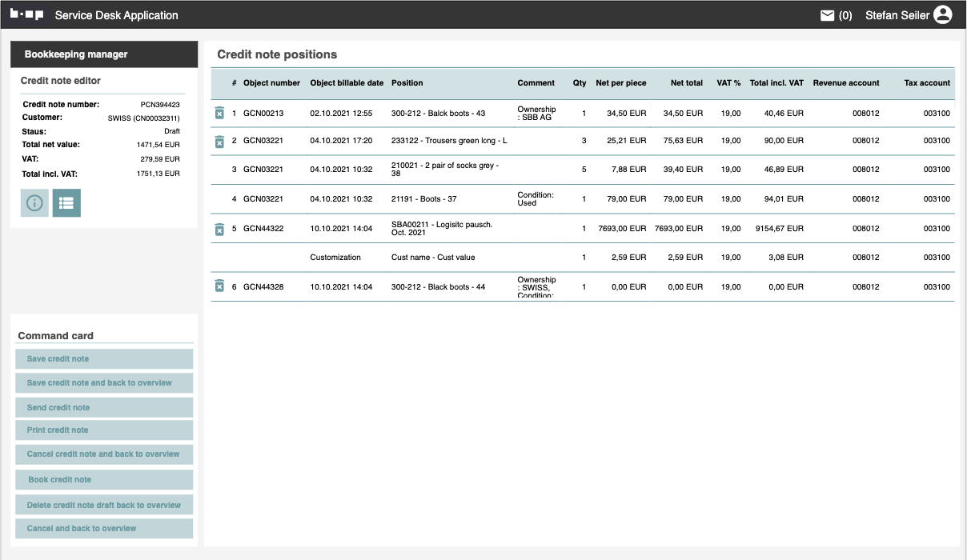Click Save credit note button
This screenshot has width=967, height=560.
(104, 359)
